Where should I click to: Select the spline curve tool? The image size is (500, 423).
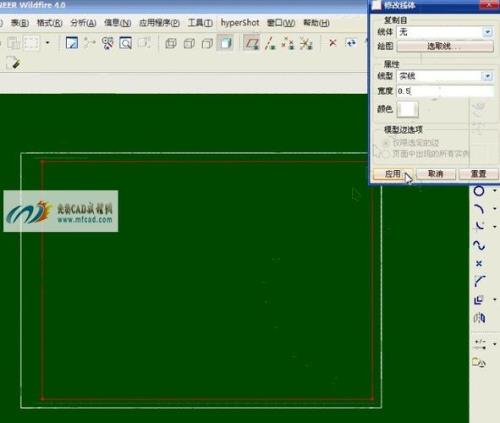[x=479, y=246]
